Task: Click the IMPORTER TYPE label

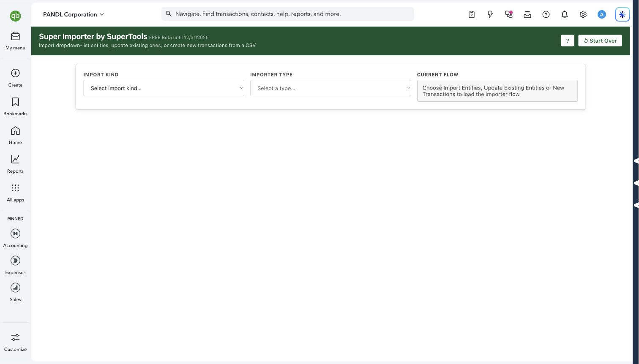Action: (271, 75)
